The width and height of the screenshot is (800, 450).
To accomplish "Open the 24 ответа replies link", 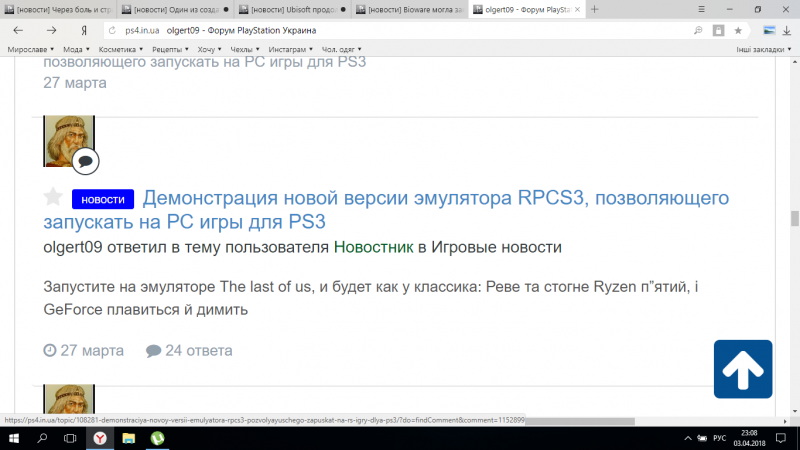I will pyautogui.click(x=198, y=351).
